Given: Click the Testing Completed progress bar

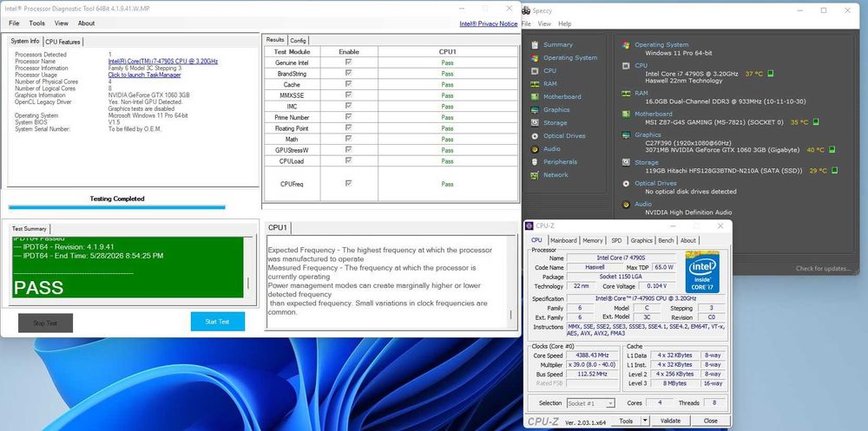Looking at the screenshot, I should click(117, 207).
